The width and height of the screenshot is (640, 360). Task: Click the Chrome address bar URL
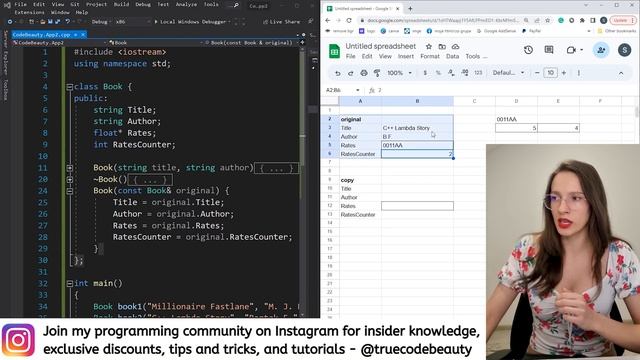coord(442,20)
